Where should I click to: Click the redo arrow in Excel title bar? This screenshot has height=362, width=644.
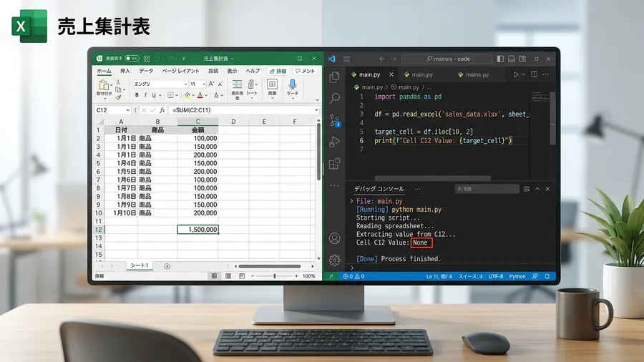[x=170, y=59]
